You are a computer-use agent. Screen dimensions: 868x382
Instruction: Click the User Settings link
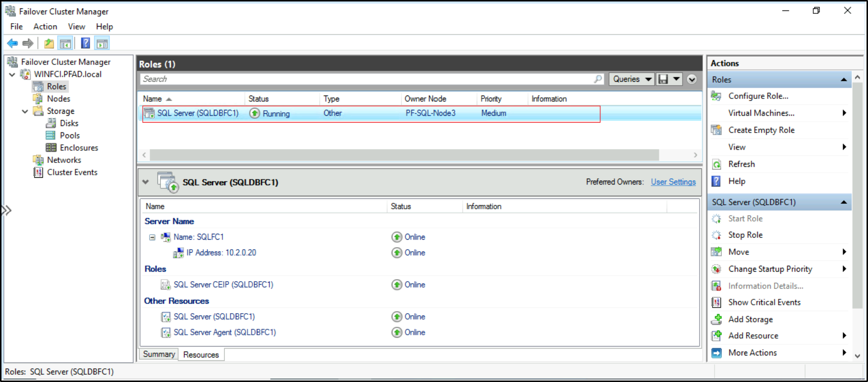[x=673, y=182]
